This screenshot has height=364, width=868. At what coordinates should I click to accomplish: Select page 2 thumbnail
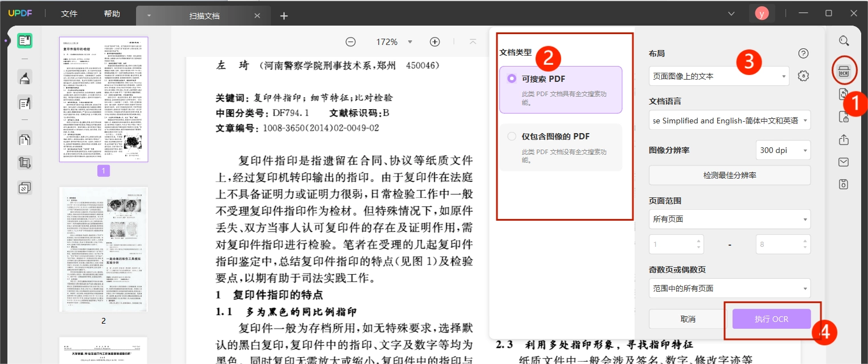pos(104,249)
